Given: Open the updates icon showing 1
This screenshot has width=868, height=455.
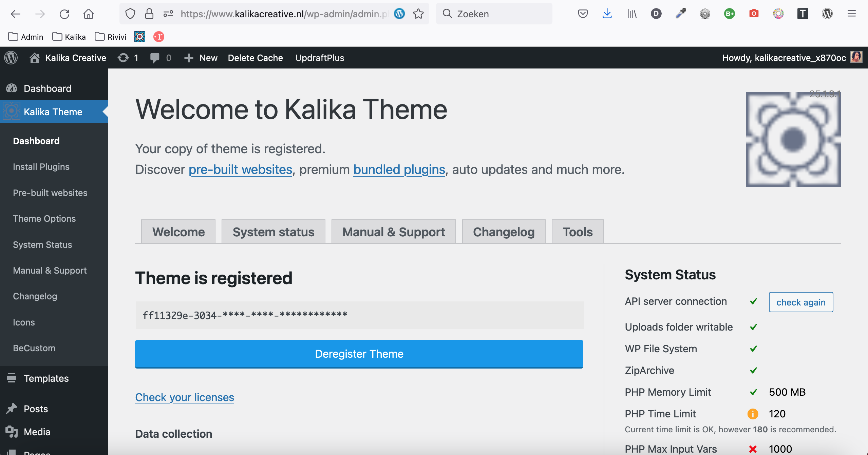Looking at the screenshot, I should pos(128,58).
